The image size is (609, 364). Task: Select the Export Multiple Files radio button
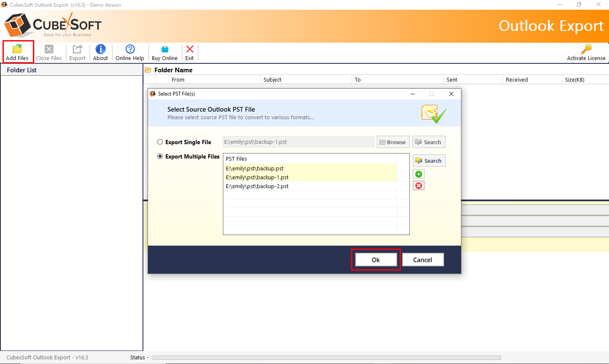[160, 156]
